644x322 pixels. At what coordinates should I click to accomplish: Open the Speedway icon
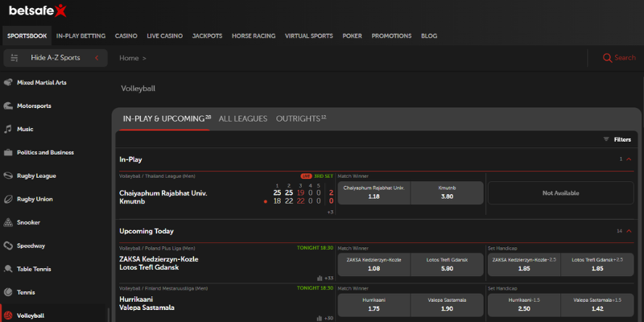point(8,246)
